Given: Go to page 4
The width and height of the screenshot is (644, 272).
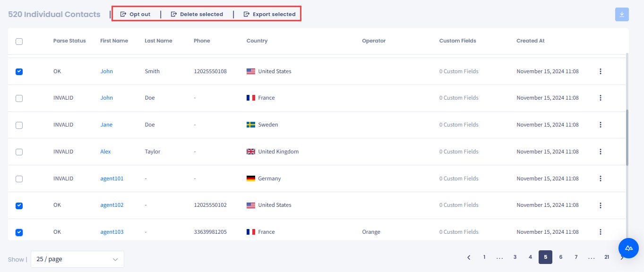Looking at the screenshot, I should coord(530,257).
